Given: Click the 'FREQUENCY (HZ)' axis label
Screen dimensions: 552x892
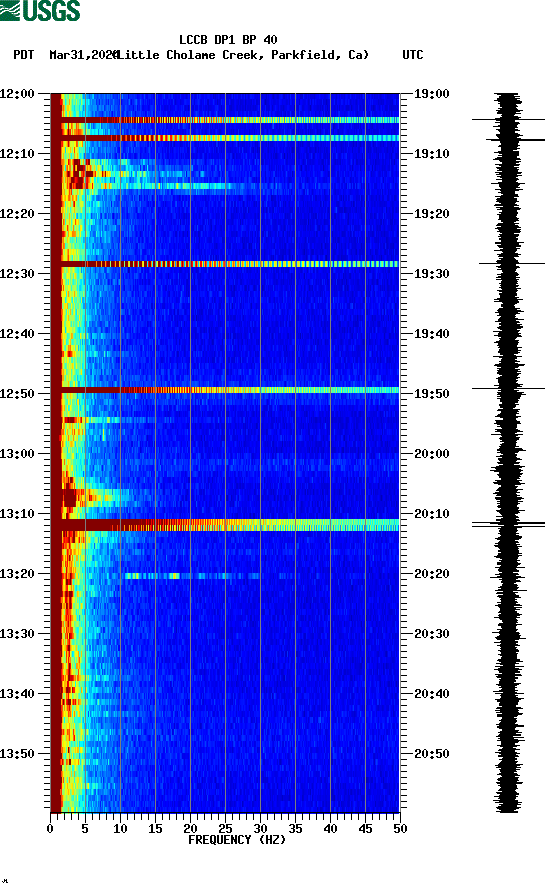Looking at the screenshot, I should tap(237, 840).
